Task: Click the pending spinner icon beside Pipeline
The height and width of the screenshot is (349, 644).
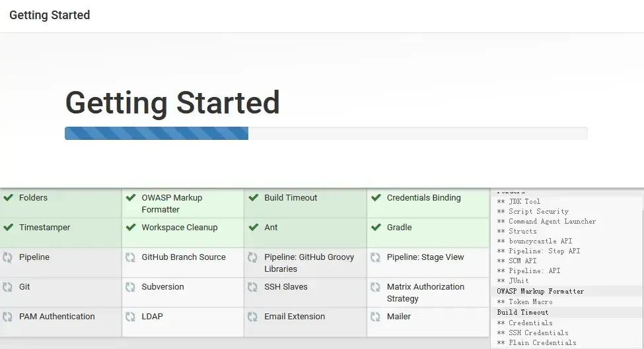Action: click(8, 257)
